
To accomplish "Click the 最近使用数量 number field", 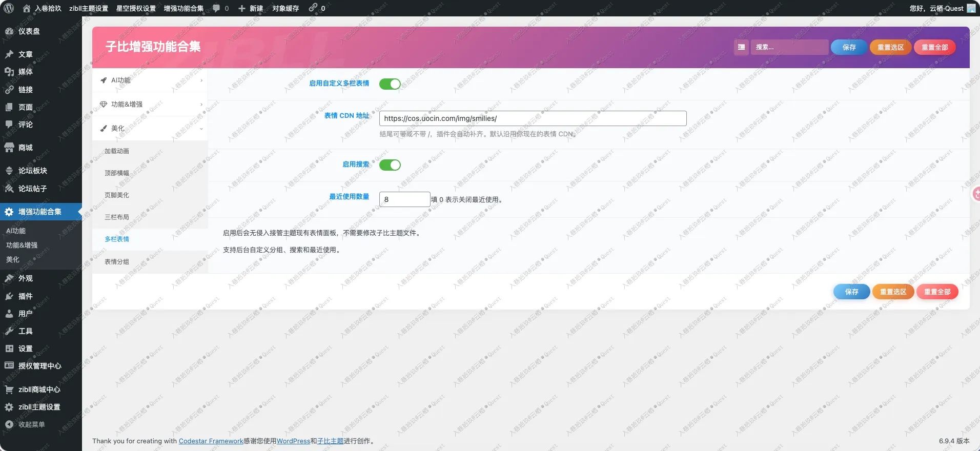I will [x=404, y=199].
